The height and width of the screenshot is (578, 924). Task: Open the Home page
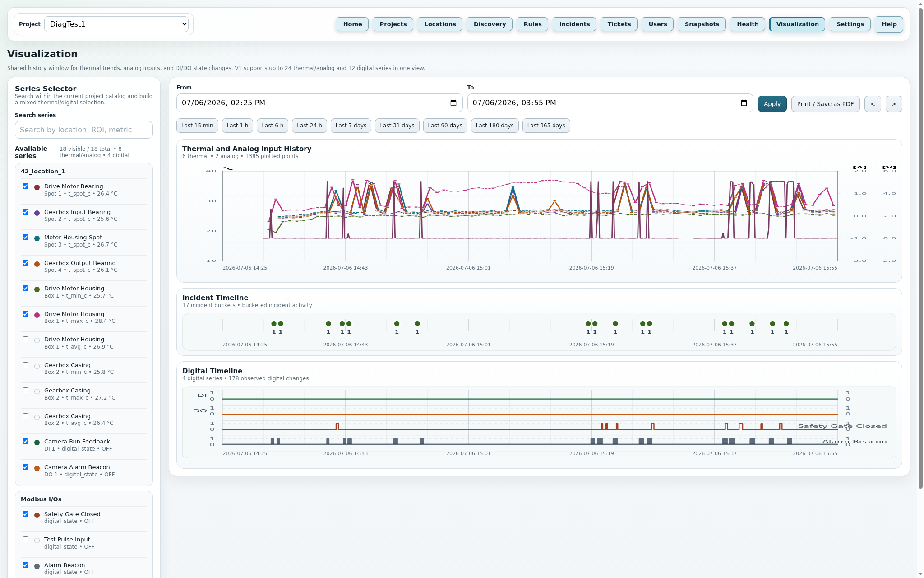pyautogui.click(x=352, y=24)
